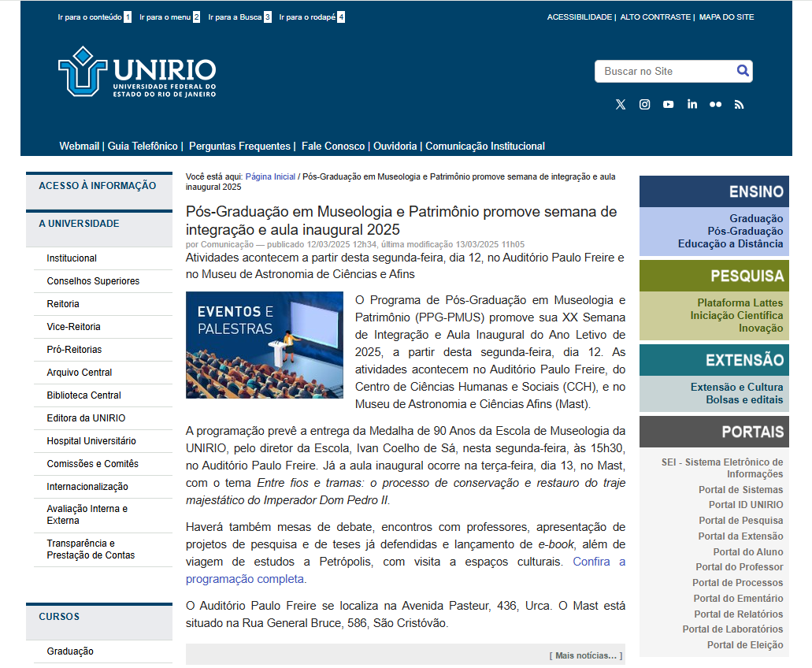Open the LinkedIn icon

pyautogui.click(x=691, y=104)
